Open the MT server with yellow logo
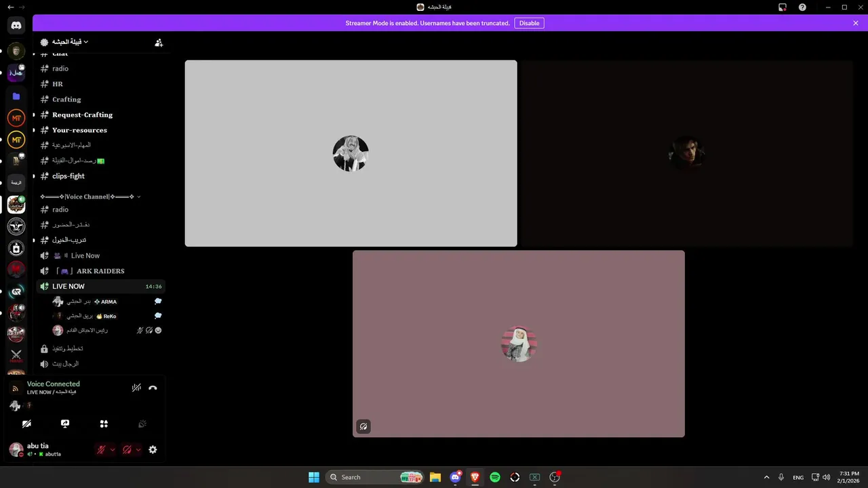868x488 pixels. pyautogui.click(x=16, y=140)
